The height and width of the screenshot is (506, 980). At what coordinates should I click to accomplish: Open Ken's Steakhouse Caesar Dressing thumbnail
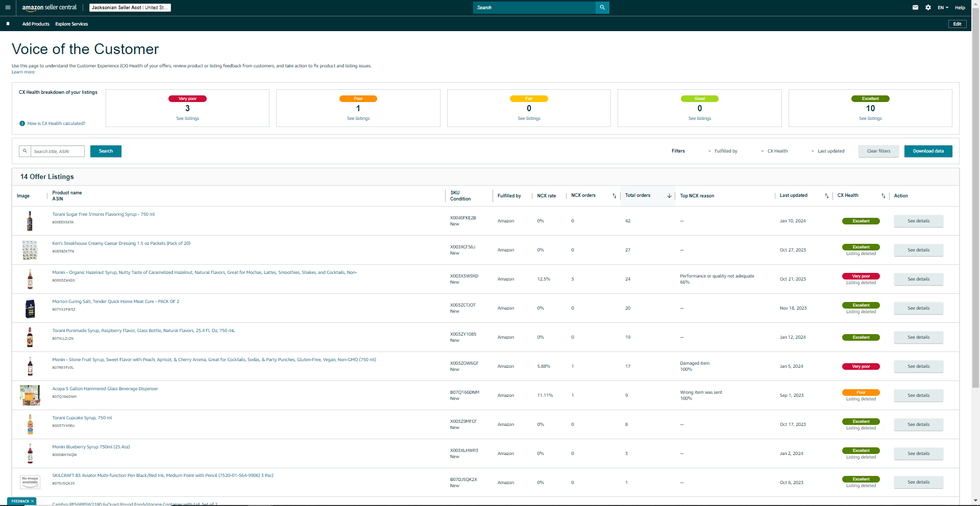click(30, 250)
